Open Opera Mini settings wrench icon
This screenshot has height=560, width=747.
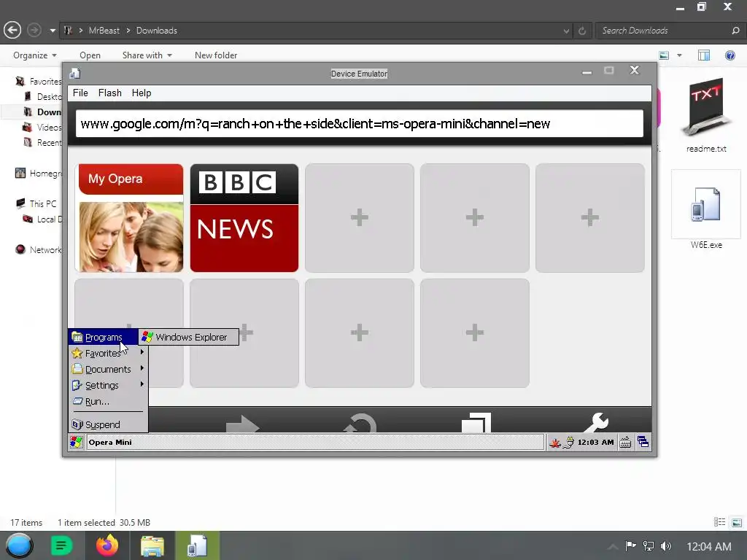tap(595, 422)
